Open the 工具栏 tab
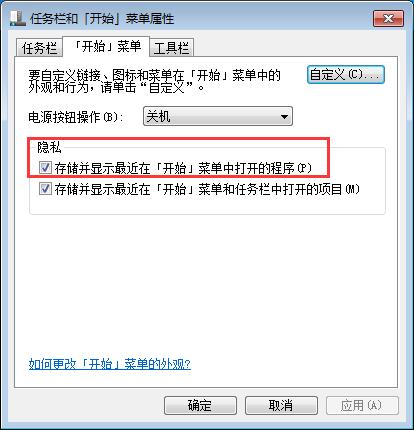 point(171,48)
